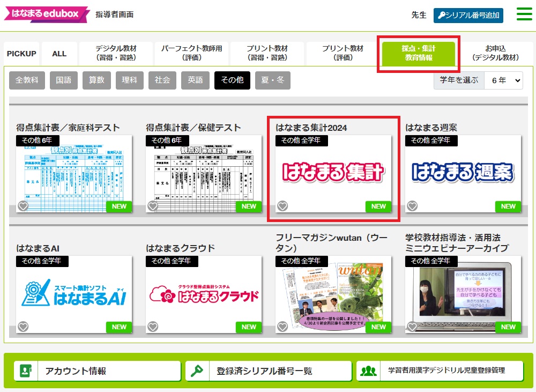Toggle heart on はなまるクラウド card
The image size is (536, 392).
click(153, 327)
